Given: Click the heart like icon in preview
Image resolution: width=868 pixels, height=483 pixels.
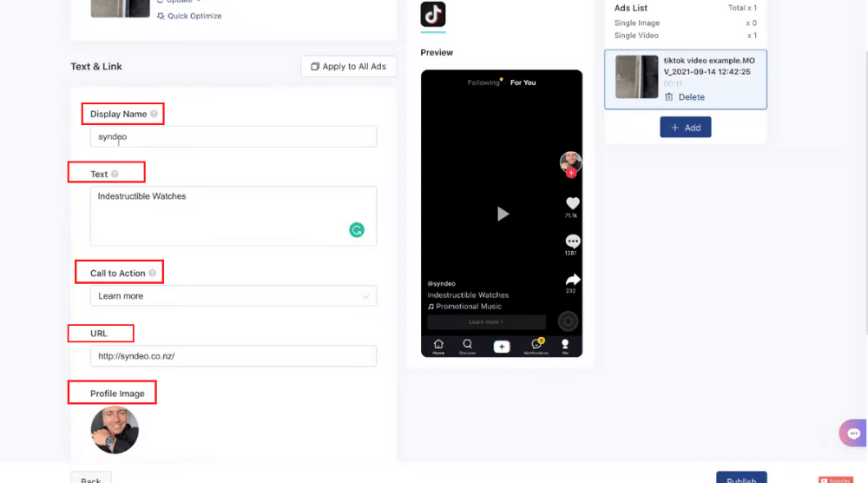Looking at the screenshot, I should (x=572, y=203).
